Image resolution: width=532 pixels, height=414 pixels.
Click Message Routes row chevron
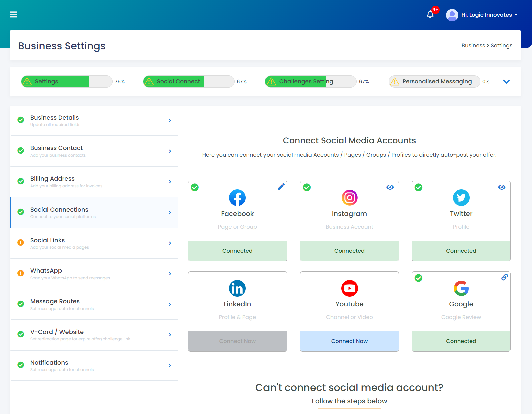coord(170,304)
